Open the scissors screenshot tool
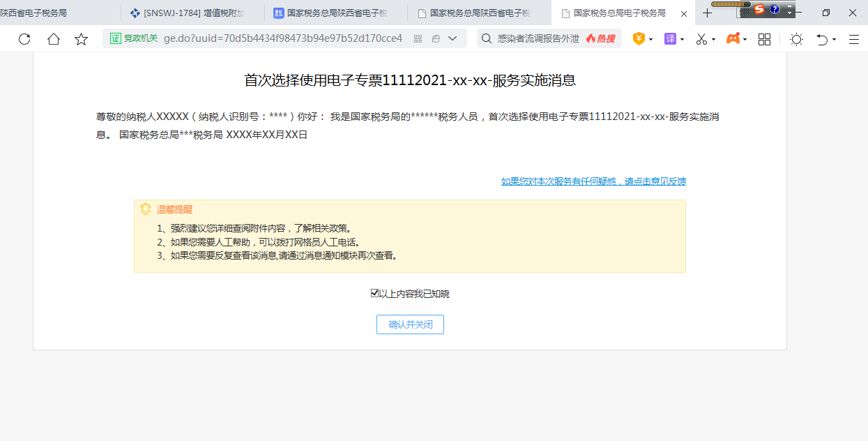Image resolution: width=868 pixels, height=441 pixels. (x=702, y=39)
